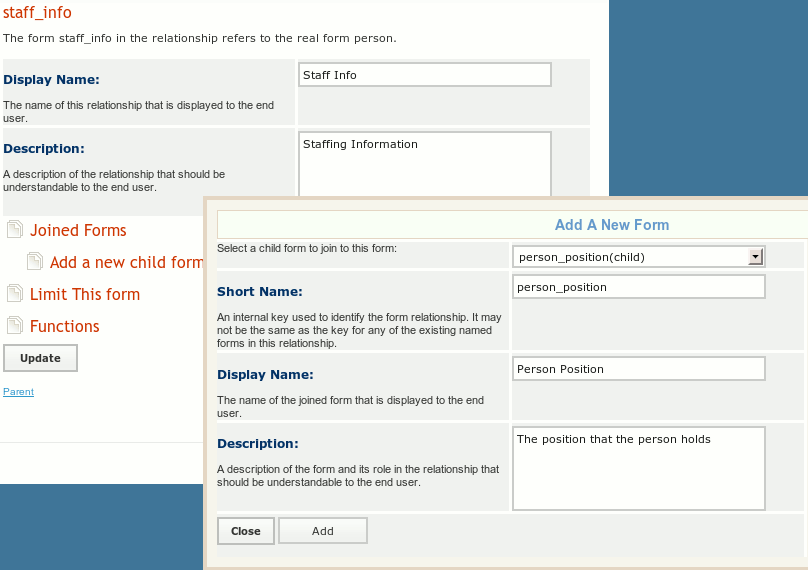Viewport: 808px width, 570px height.
Task: Click the Display Name label in the dialog
Action: tap(265, 375)
